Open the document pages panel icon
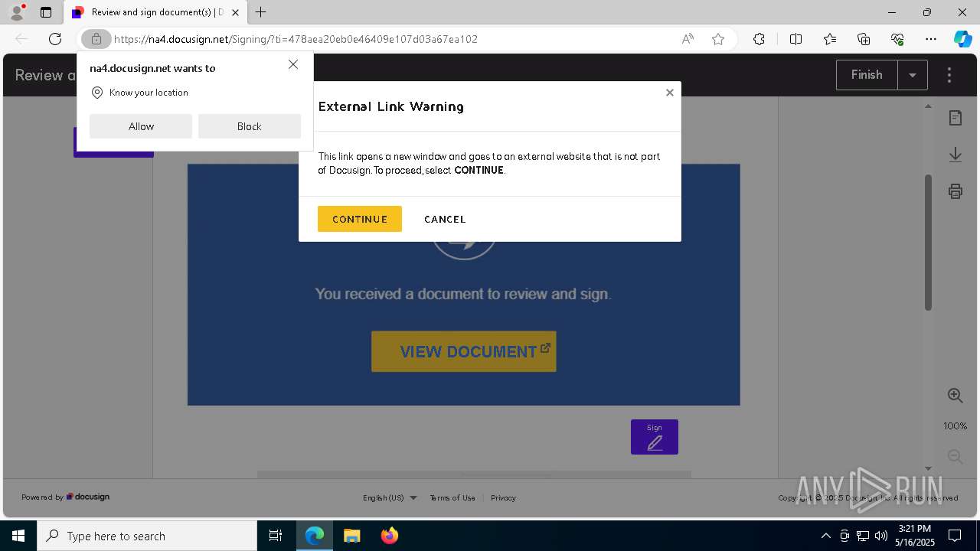The width and height of the screenshot is (980, 551). [x=955, y=118]
